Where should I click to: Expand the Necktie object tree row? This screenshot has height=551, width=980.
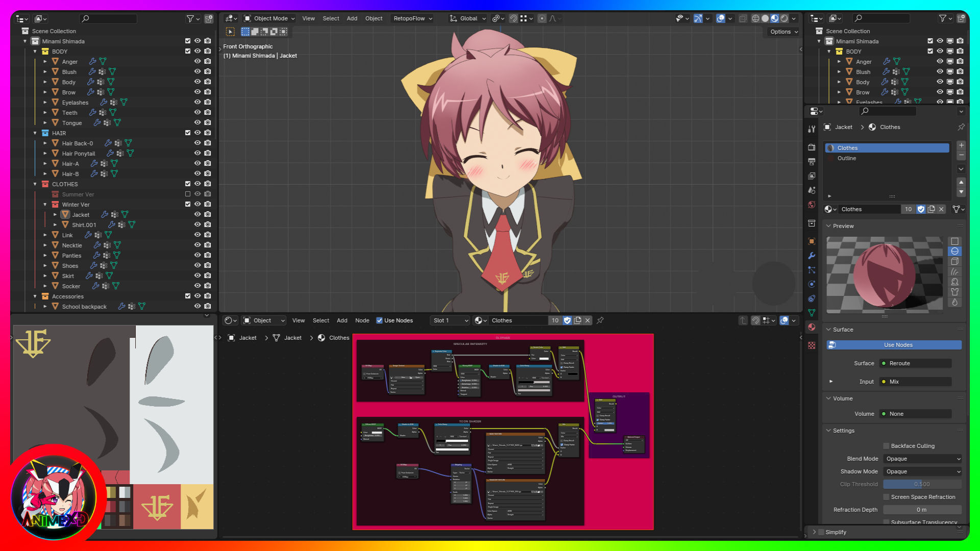[45, 245]
